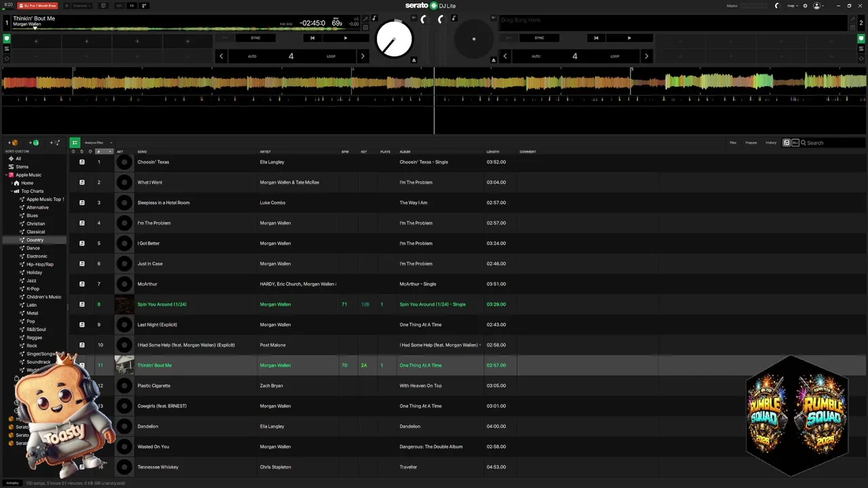The width and height of the screenshot is (868, 488).
Task: Click the Apple Music source item
Action: (28, 175)
